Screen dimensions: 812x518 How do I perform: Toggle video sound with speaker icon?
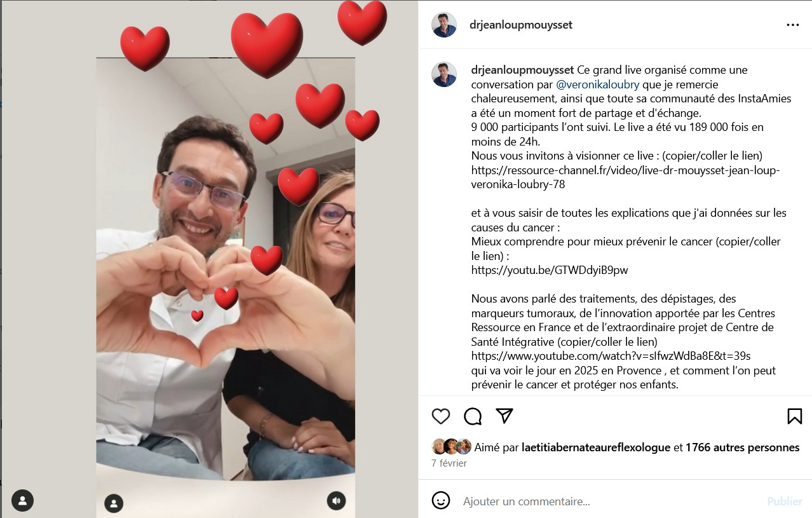pos(337,501)
